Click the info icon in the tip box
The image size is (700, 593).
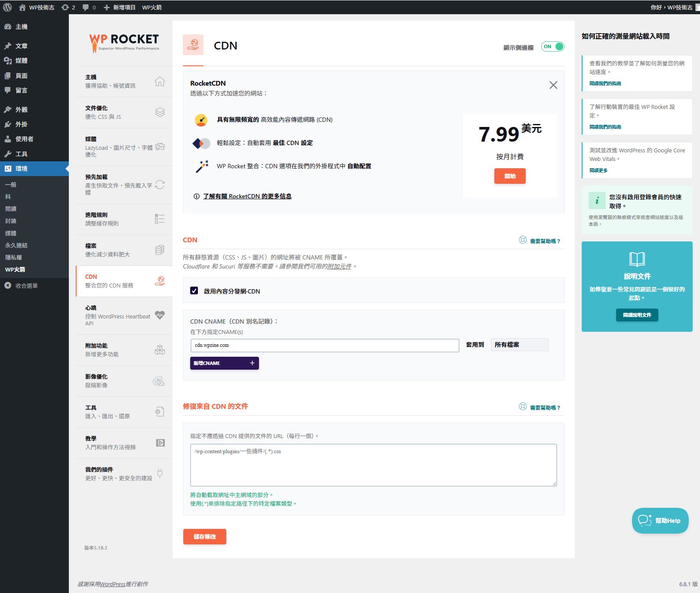pos(597,201)
